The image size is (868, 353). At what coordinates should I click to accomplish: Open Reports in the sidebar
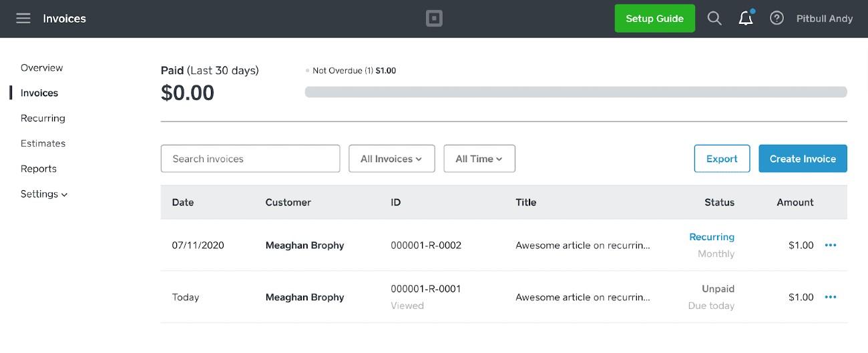39,169
